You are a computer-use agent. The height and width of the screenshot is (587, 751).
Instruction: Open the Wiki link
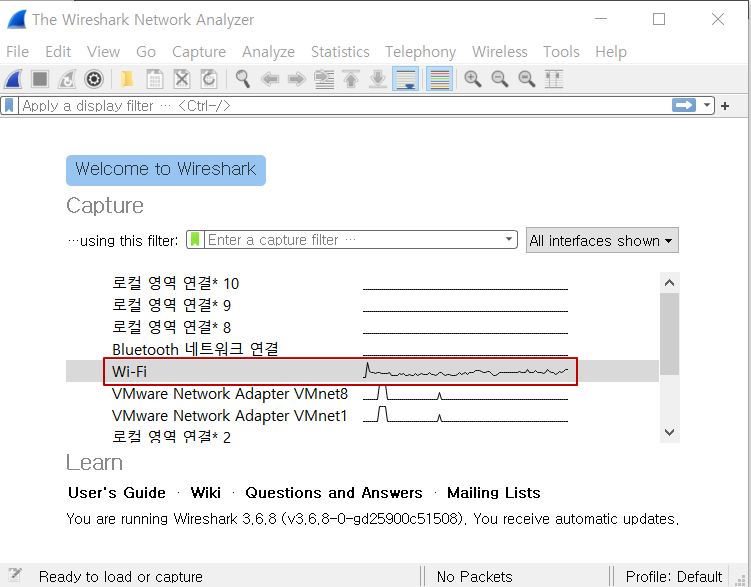tap(205, 493)
